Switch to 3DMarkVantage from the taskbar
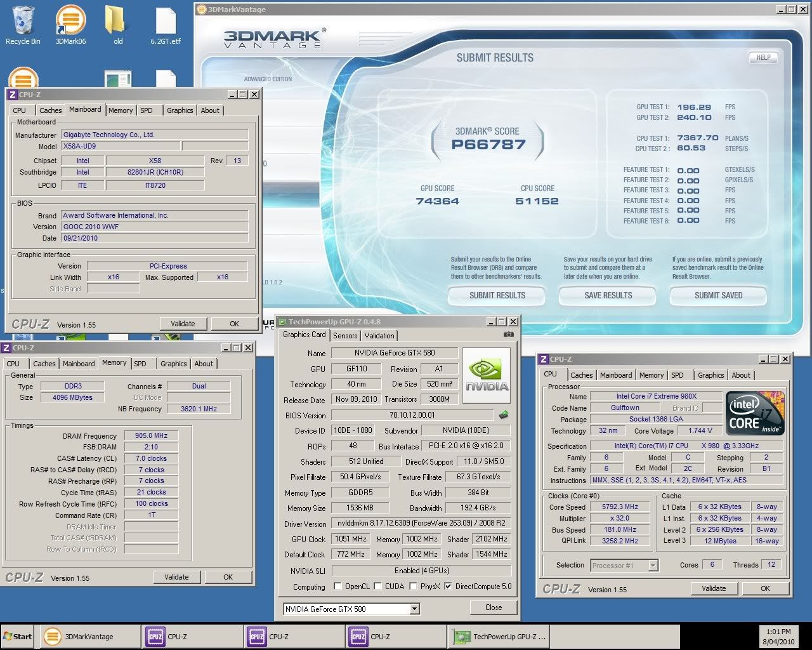The height and width of the screenshot is (650, 812). (90, 637)
